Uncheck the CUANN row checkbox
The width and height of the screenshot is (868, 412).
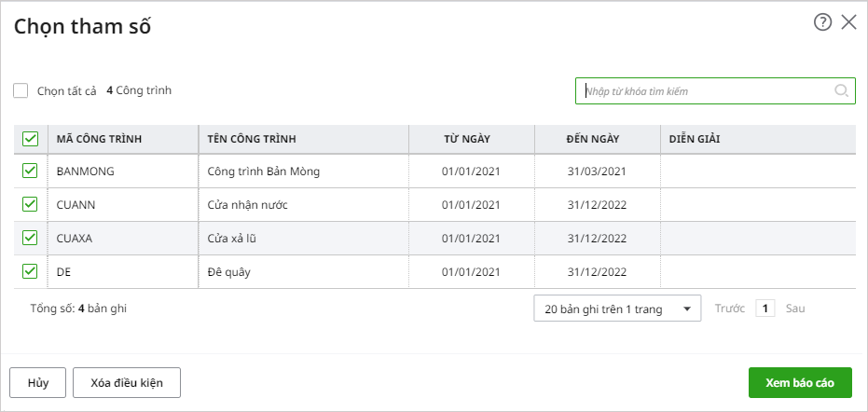click(x=30, y=204)
